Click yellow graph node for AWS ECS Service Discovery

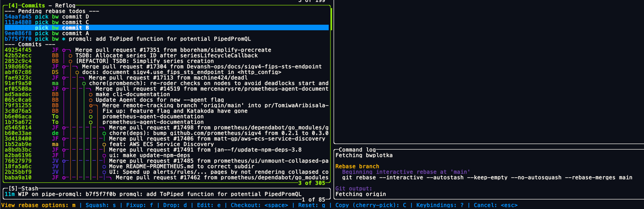(104, 144)
